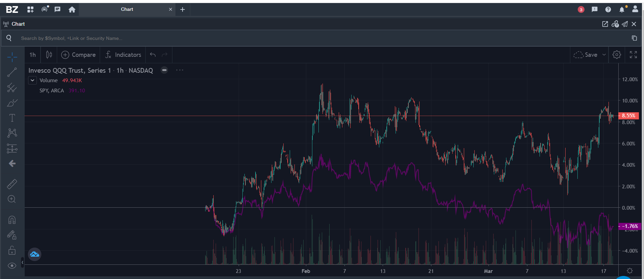Open time axis settings gear icon
This screenshot has height=279, width=644.
(630, 271)
